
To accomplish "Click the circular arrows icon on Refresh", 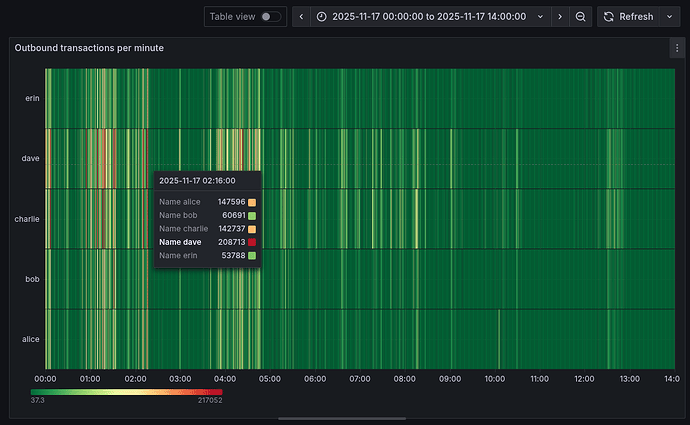I will click(608, 17).
